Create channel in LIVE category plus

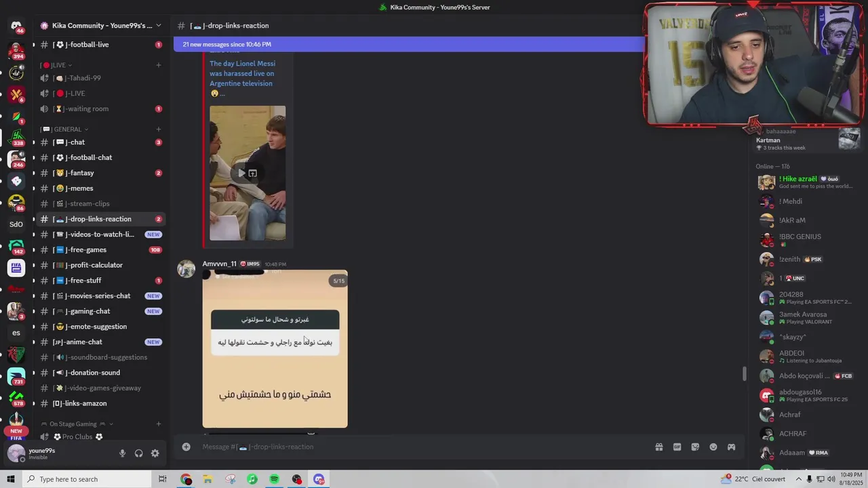[x=159, y=65]
